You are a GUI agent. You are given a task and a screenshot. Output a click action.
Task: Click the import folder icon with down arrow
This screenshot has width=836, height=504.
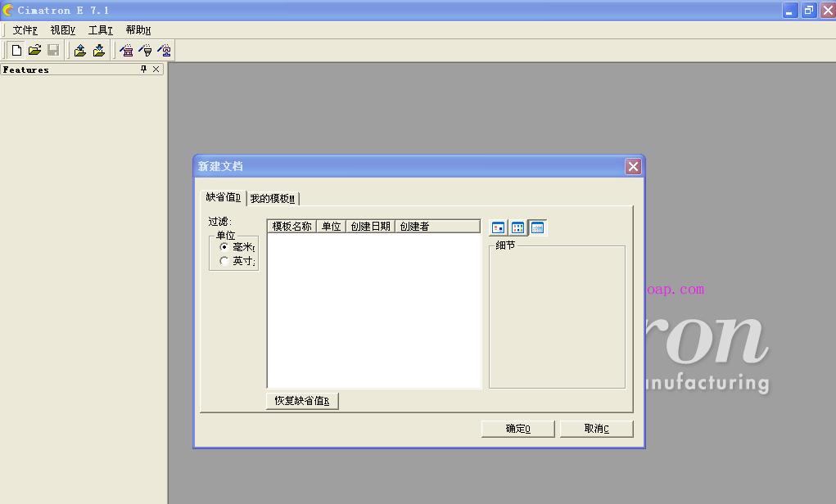point(98,51)
